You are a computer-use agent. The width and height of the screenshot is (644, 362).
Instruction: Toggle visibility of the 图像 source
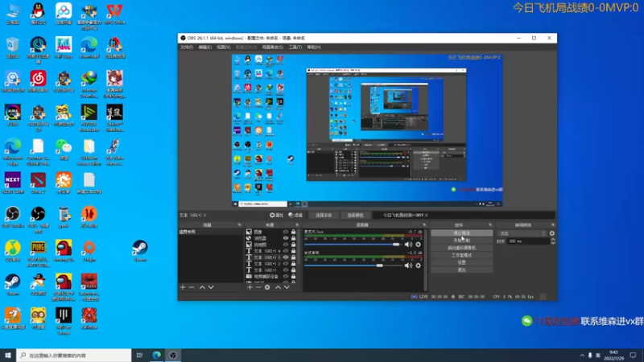(x=286, y=232)
